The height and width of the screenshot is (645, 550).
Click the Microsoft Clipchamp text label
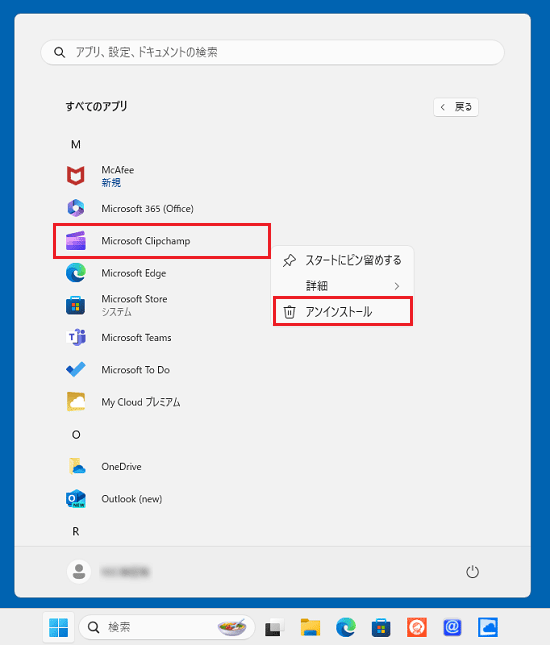pyautogui.click(x=146, y=241)
